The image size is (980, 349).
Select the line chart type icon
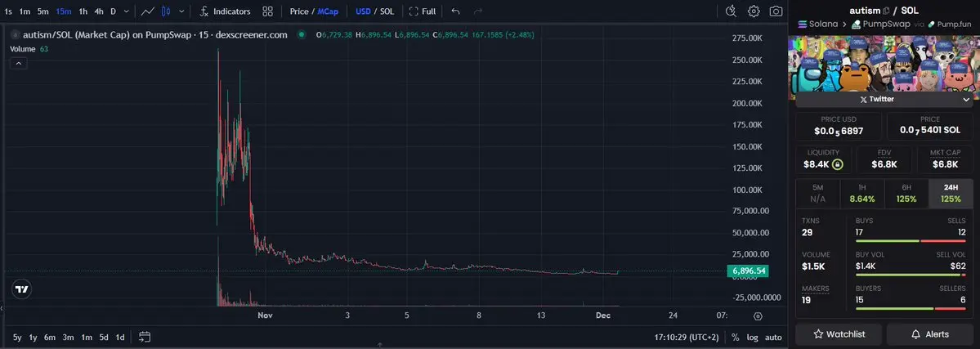click(147, 11)
